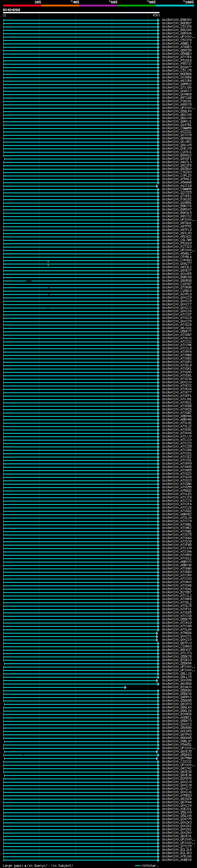Click the UniRef100_Q5UK86 label
The height and width of the screenshot is (868, 197).
(x=177, y=728)
